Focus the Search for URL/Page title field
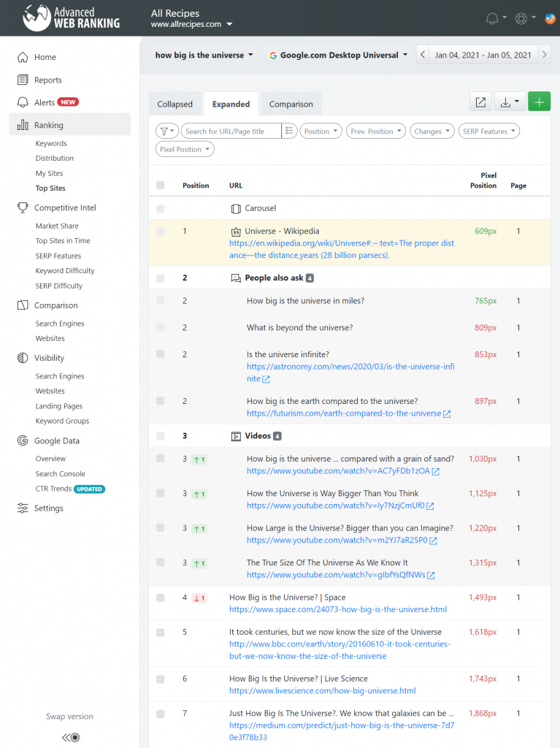This screenshot has height=748, width=560. [231, 131]
